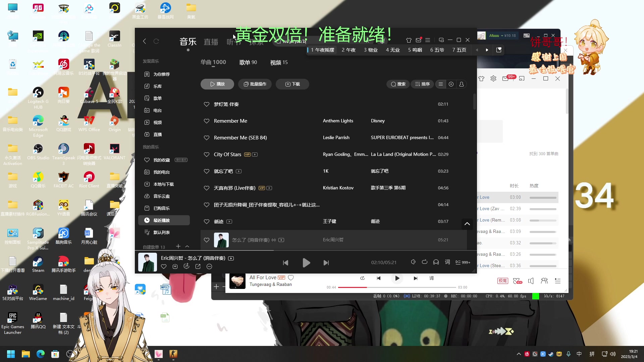Show hidden system tray icons
The height and width of the screenshot is (362, 644).
[x=519, y=354]
